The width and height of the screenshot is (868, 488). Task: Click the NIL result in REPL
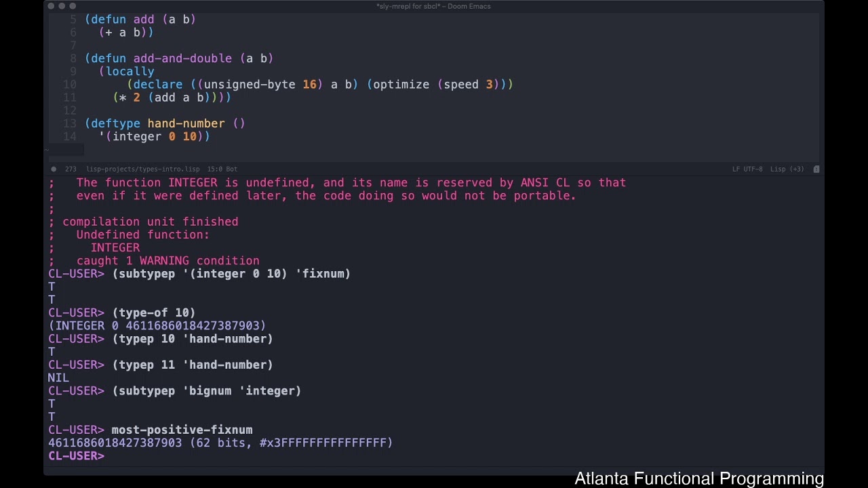click(x=58, y=378)
